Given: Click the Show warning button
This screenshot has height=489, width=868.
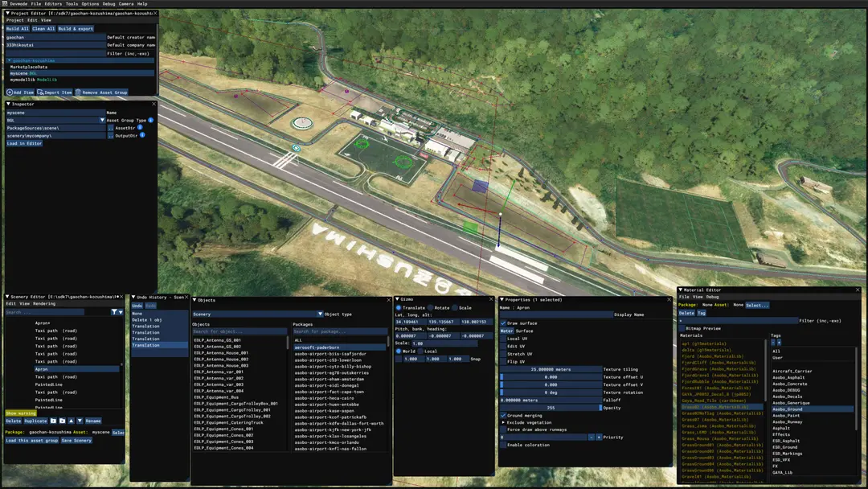Looking at the screenshot, I should [20, 413].
